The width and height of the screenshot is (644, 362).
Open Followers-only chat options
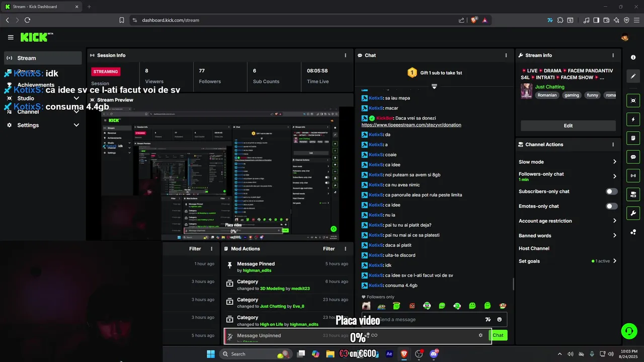(x=568, y=176)
